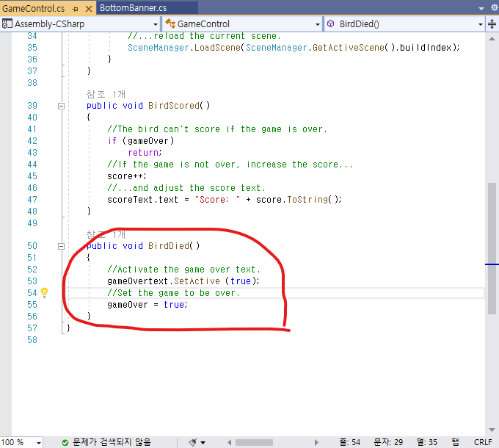Open the Assembly-CSharp project dropdown
The height and width of the screenshot is (448, 499).
tap(156, 24)
